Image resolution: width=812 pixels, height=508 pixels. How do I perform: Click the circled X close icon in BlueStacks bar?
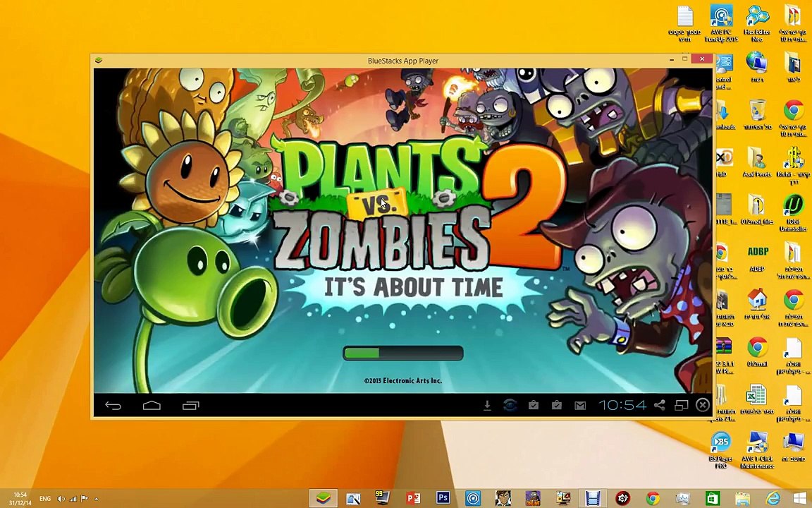coord(703,405)
